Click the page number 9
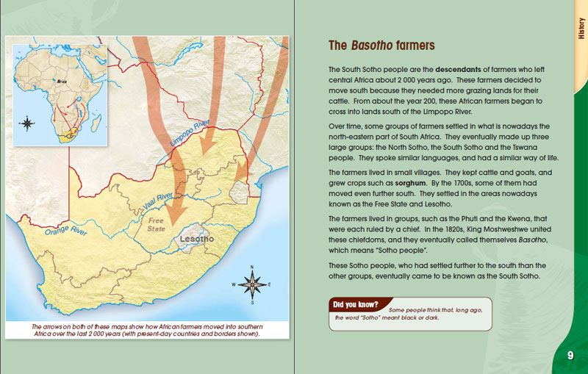The height and width of the screenshot is (374, 588). 570,356
